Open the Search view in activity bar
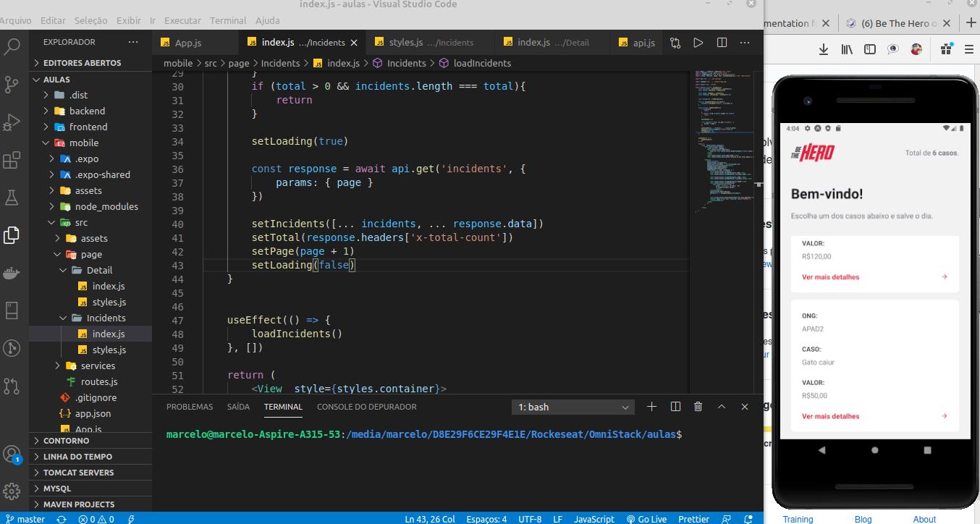This screenshot has height=524, width=980. point(12,48)
